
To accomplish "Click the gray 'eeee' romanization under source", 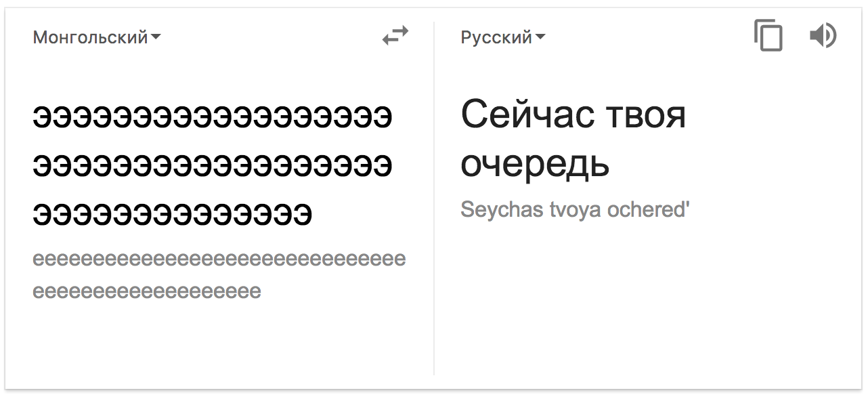I will [219, 259].
